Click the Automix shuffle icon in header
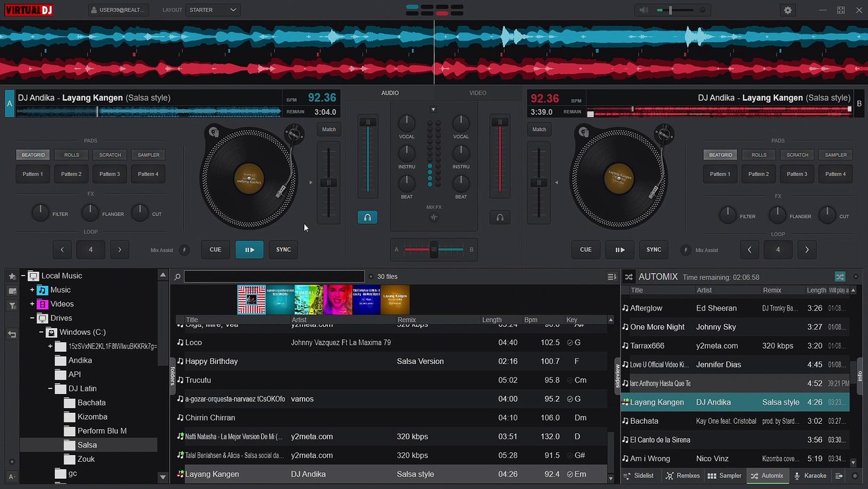Image resolution: width=868 pixels, height=489 pixels. click(x=628, y=277)
